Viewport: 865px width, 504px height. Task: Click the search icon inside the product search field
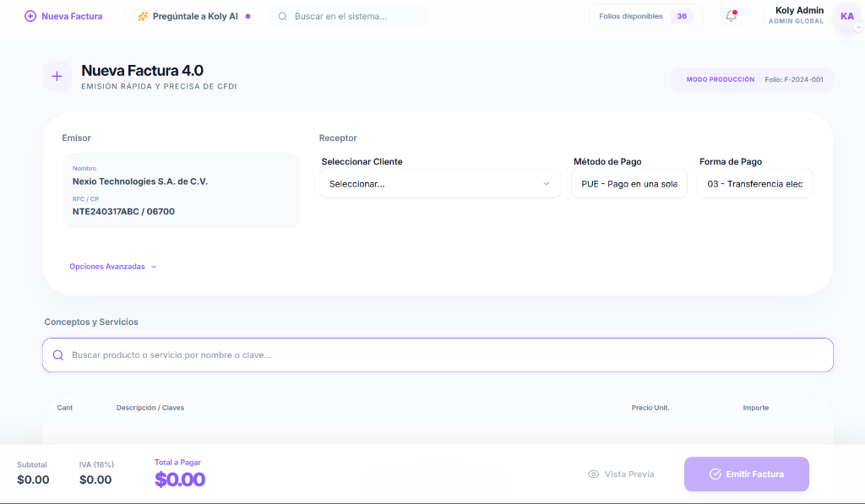tap(58, 355)
